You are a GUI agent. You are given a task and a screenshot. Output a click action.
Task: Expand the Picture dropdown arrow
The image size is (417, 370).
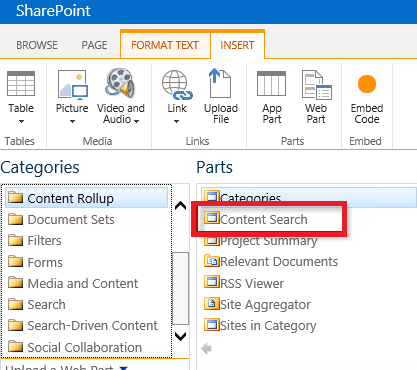72,121
